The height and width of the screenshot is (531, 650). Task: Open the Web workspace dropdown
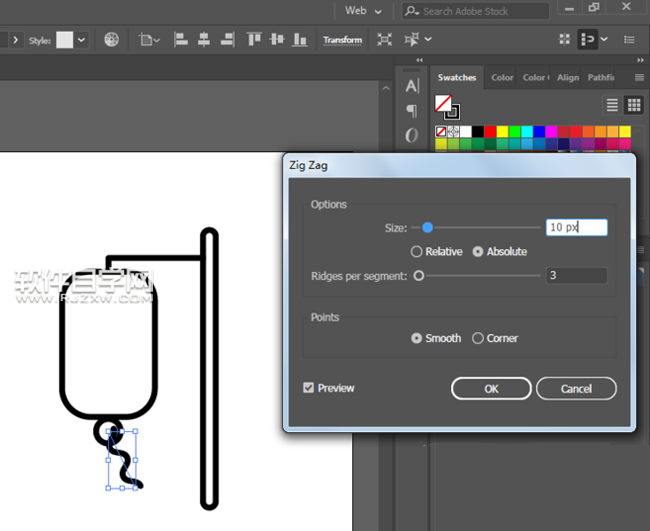363,11
